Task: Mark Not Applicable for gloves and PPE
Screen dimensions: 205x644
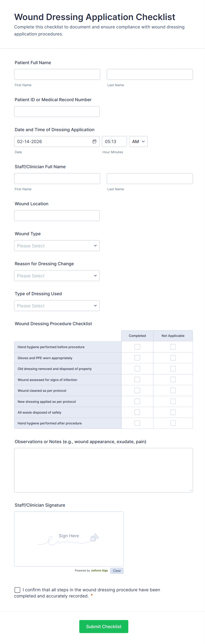Action: pos(173,358)
